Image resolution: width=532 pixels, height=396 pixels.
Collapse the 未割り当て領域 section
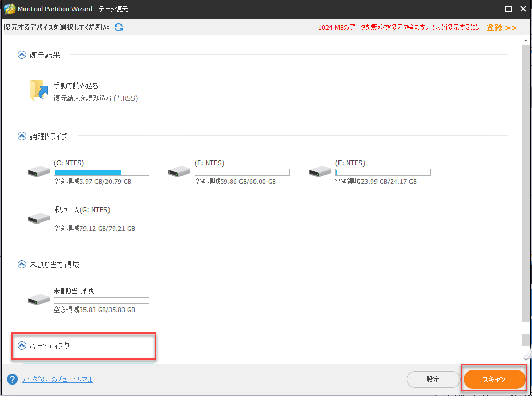(21, 264)
